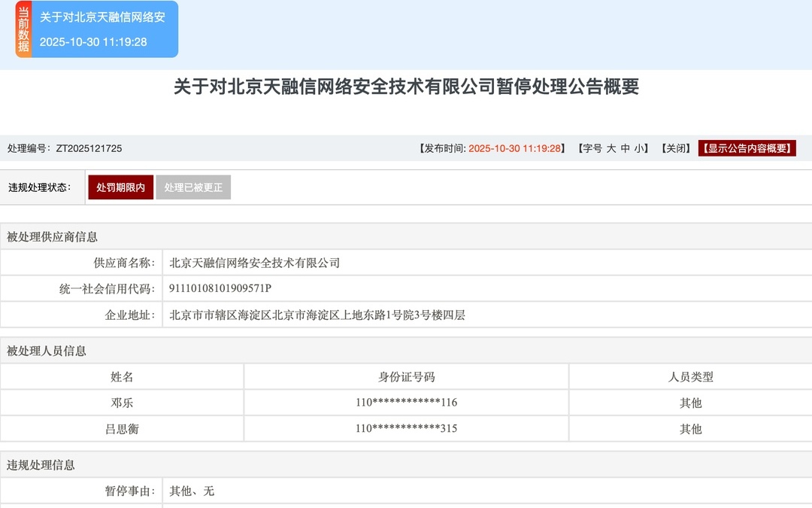This screenshot has height=508, width=812.
Task: Click the 暂停事由 value 其他、无
Action: click(x=192, y=491)
